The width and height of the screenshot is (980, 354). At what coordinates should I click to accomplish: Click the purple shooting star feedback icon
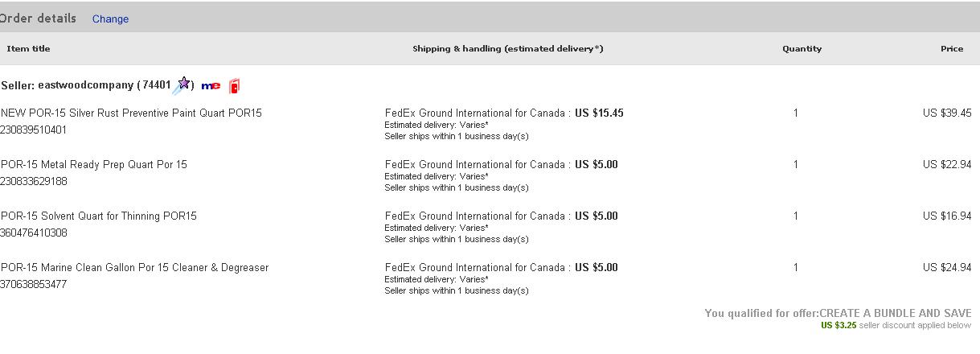tap(182, 85)
